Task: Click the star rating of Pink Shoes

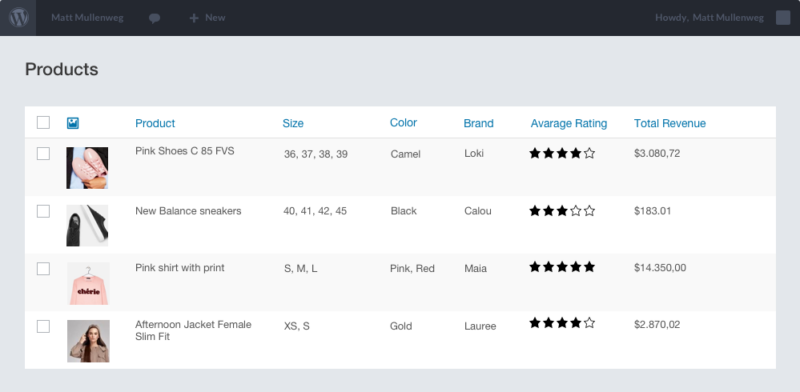Action: click(562, 153)
